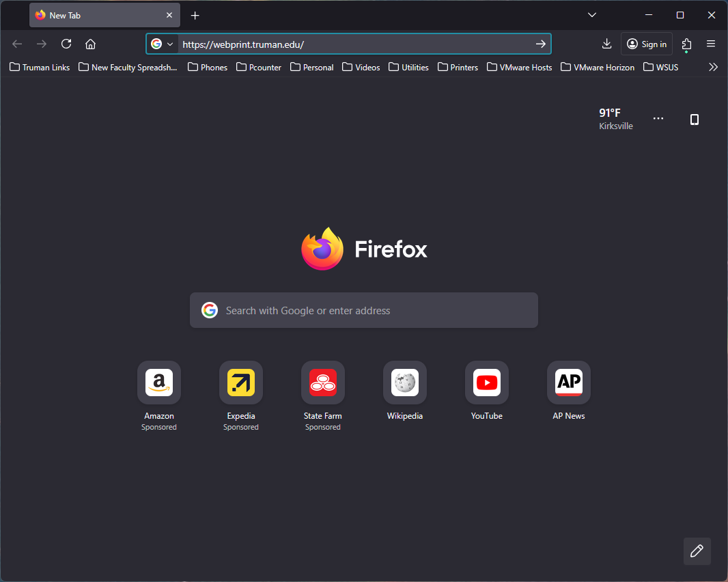Click the 91°F Kirksville weather widget

[615, 119]
